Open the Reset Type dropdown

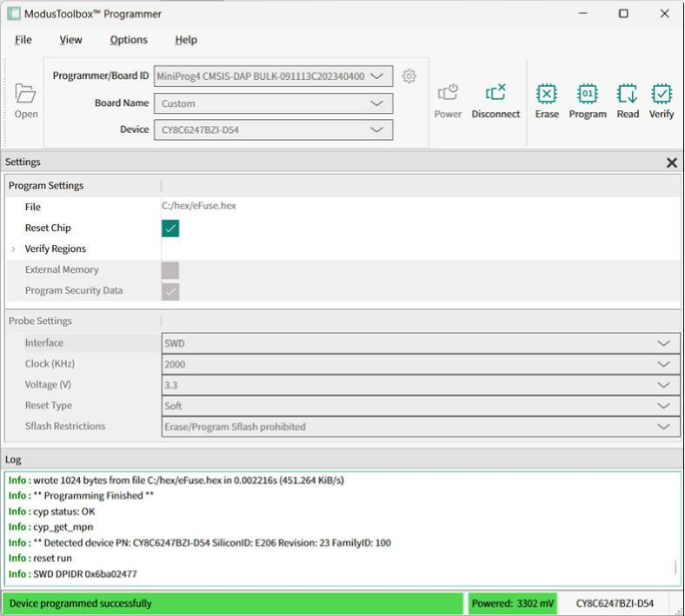pyautogui.click(x=421, y=406)
